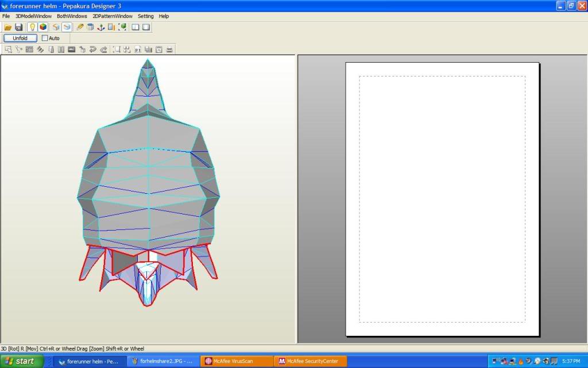Click the P.1 page number icon
Viewport: 588px width, 368px height.
[138, 49]
